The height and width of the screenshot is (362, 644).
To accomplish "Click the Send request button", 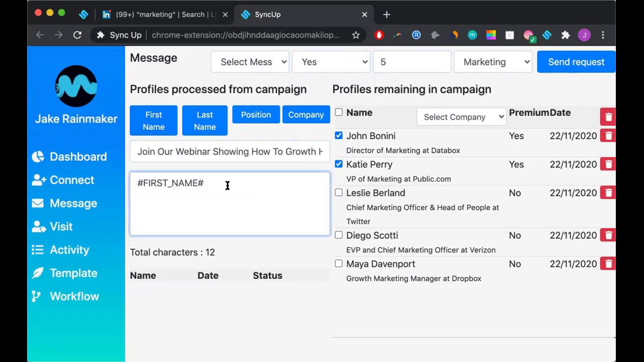I will tap(576, 62).
